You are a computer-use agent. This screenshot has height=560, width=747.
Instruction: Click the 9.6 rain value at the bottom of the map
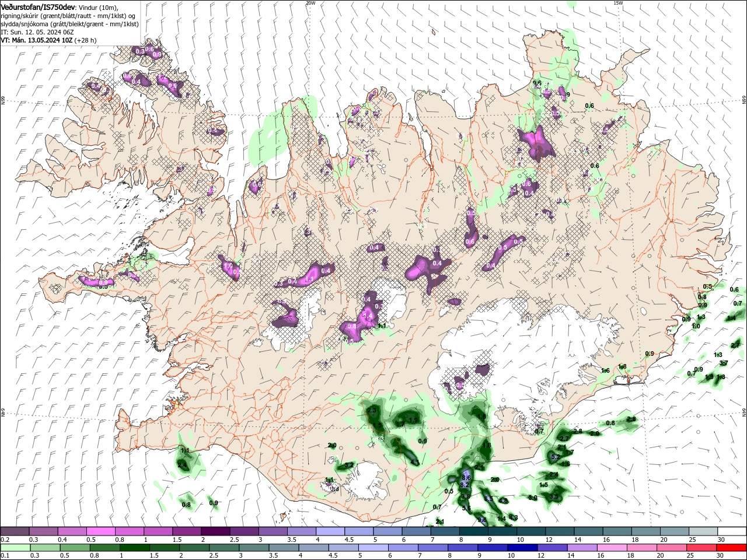482,520
